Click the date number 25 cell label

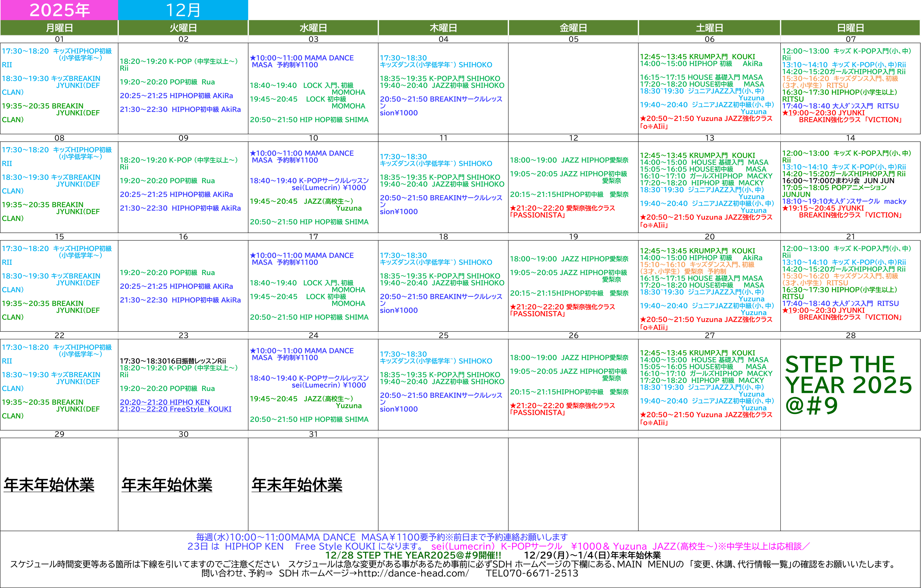point(443,335)
